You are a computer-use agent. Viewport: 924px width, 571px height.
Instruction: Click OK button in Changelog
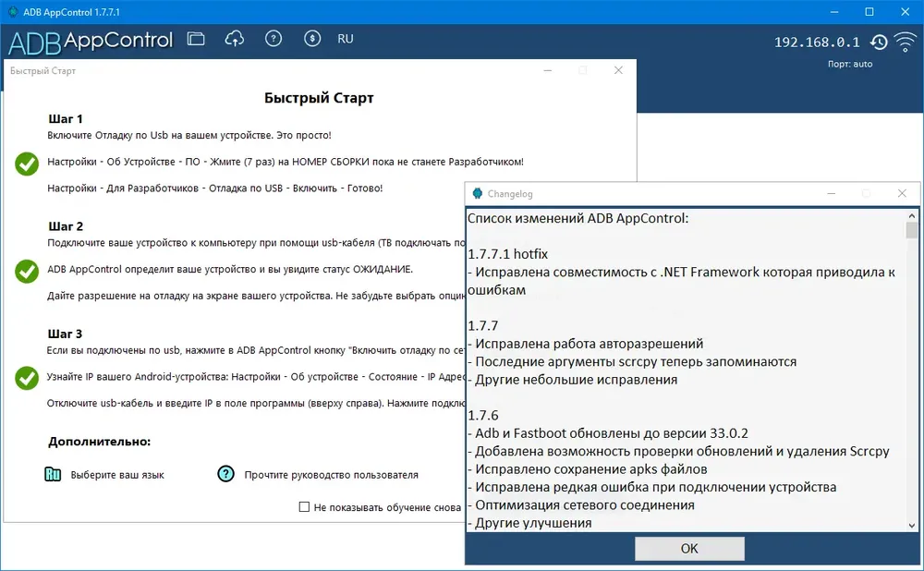[689, 549]
